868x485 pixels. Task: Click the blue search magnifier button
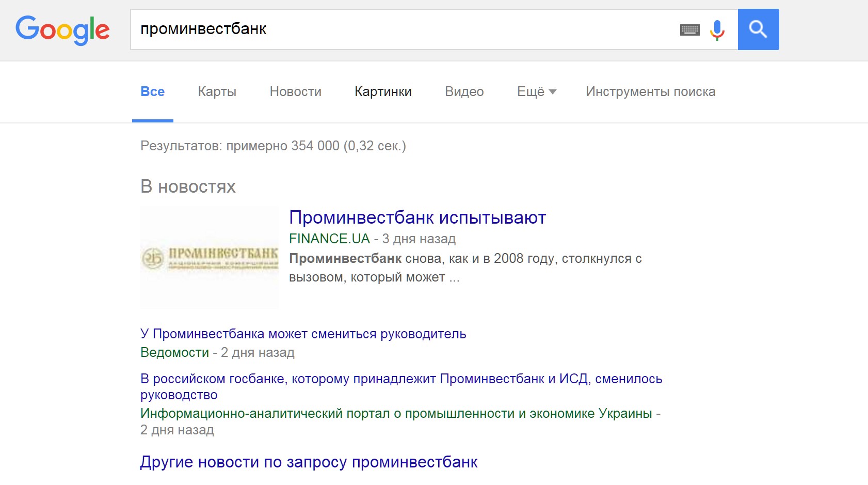click(x=758, y=29)
